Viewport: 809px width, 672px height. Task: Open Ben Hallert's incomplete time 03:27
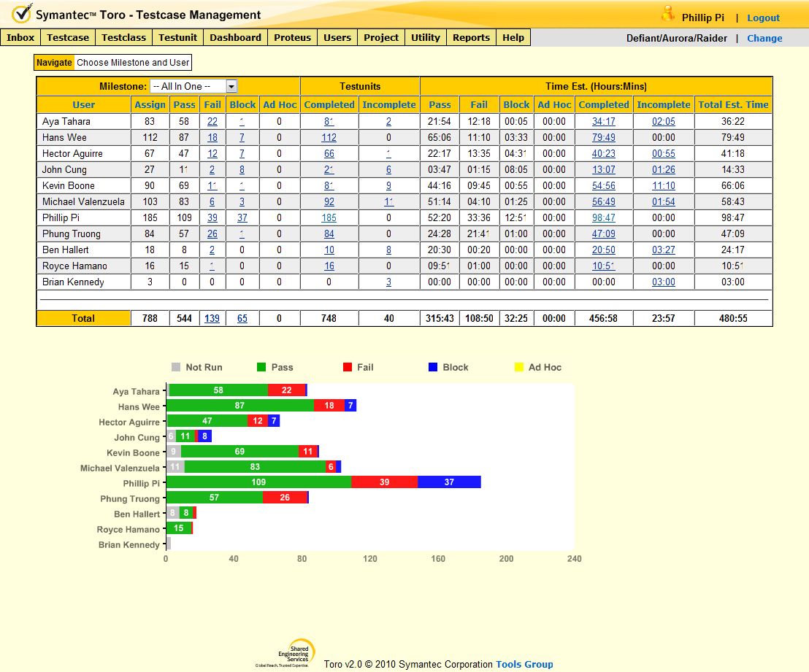pos(663,250)
